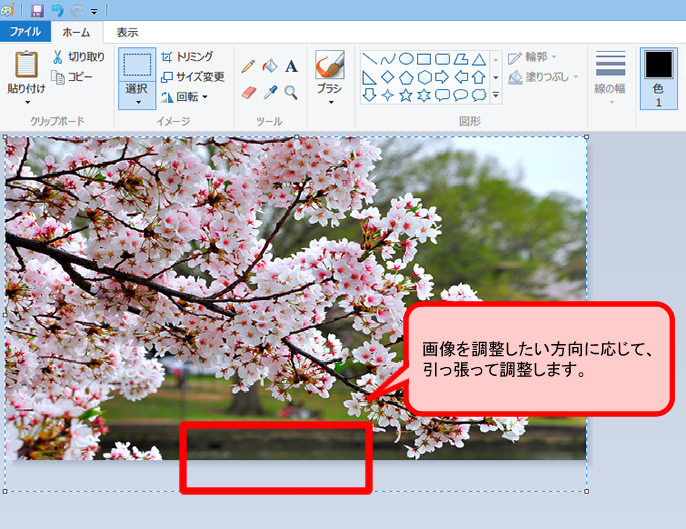The image size is (686, 529).
Task: Choose the Polygon shape
Action: (461, 59)
